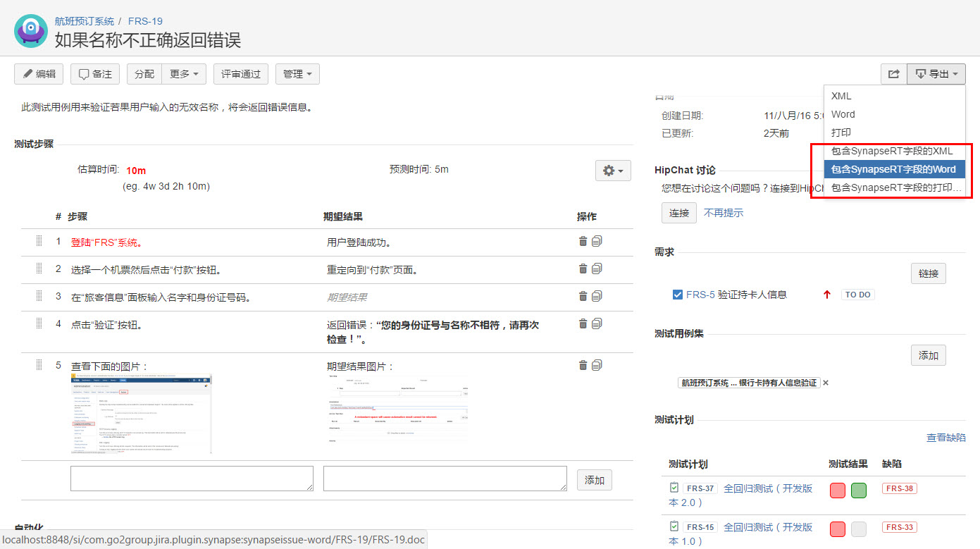Delete step 1 with trash icon
The width and height of the screenshot is (980, 549).
point(583,242)
